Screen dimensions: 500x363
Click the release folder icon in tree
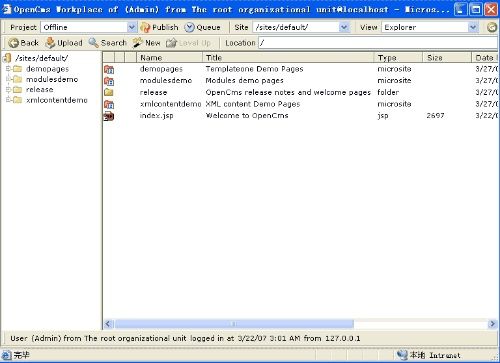(x=17, y=90)
